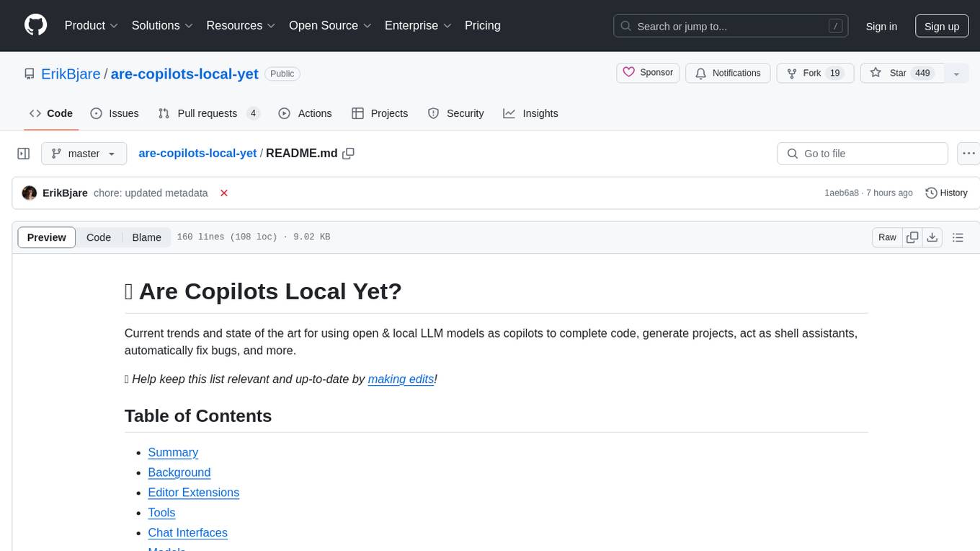The image size is (980, 551).
Task: Switch to the Issues tab
Action: coord(115,113)
